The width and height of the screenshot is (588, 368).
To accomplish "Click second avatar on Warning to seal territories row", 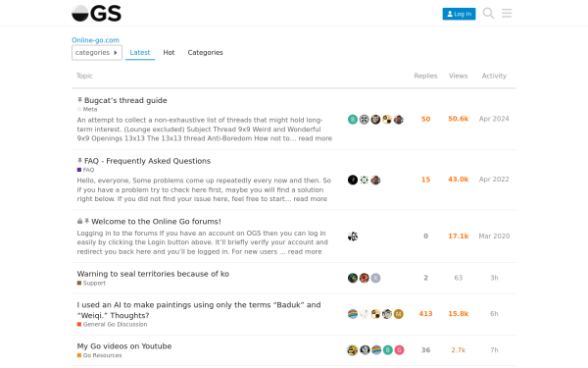I will (365, 278).
